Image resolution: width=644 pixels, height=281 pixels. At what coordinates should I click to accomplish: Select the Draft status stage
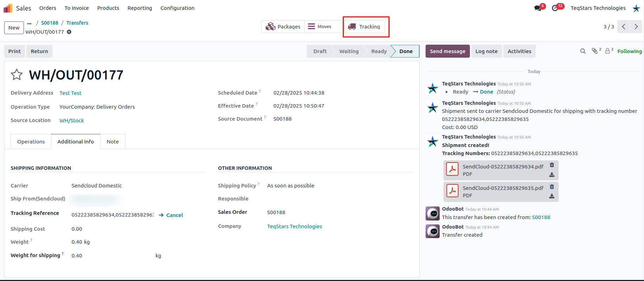tap(320, 51)
